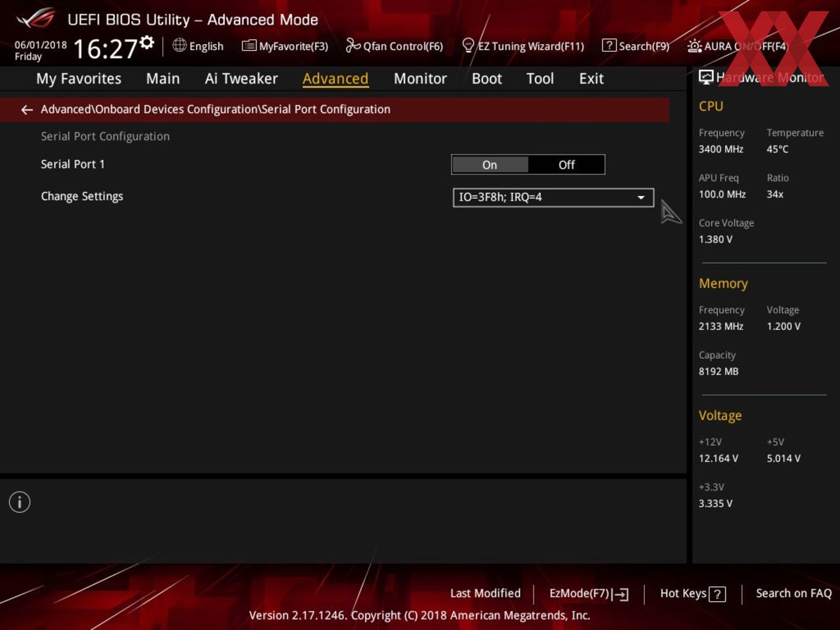Open the Boot tab
Viewport: 840px width, 630px height.
487,78
